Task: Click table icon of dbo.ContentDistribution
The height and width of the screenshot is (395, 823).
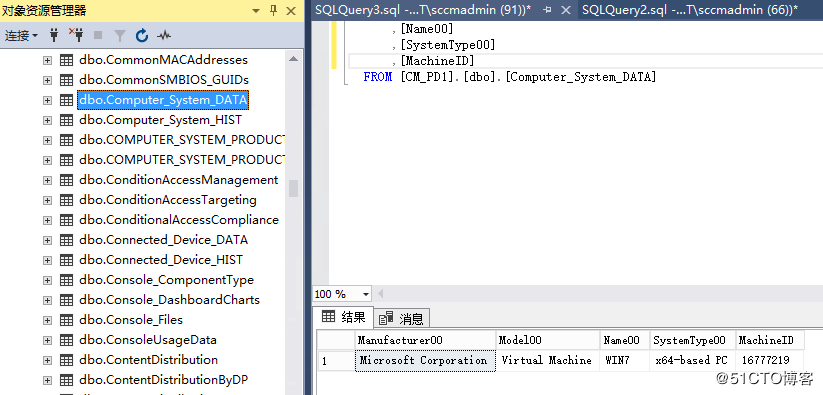Action: pyautogui.click(x=66, y=360)
